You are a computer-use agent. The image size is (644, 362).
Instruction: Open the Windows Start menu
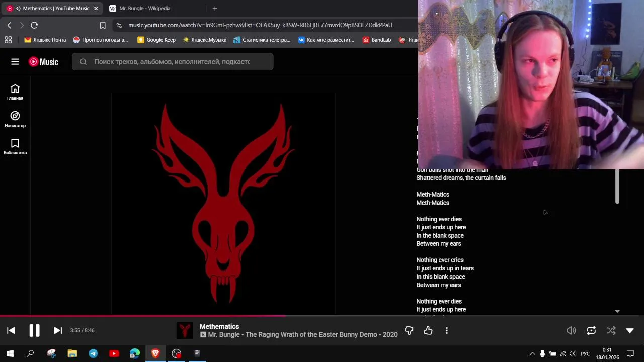tap(10, 353)
